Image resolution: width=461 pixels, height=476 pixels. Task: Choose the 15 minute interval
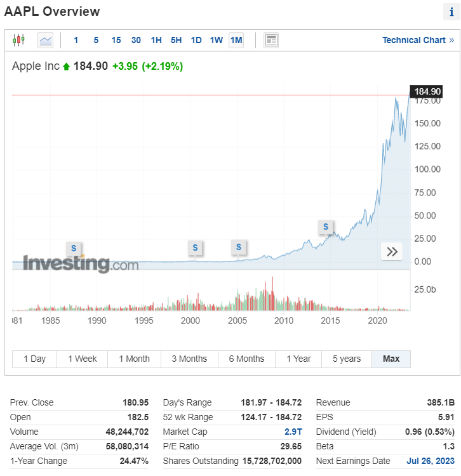pos(116,40)
